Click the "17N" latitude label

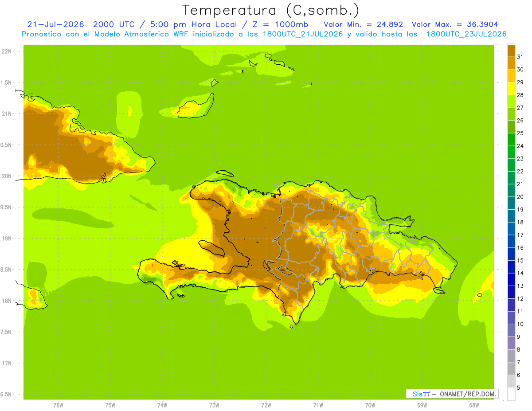point(7,363)
